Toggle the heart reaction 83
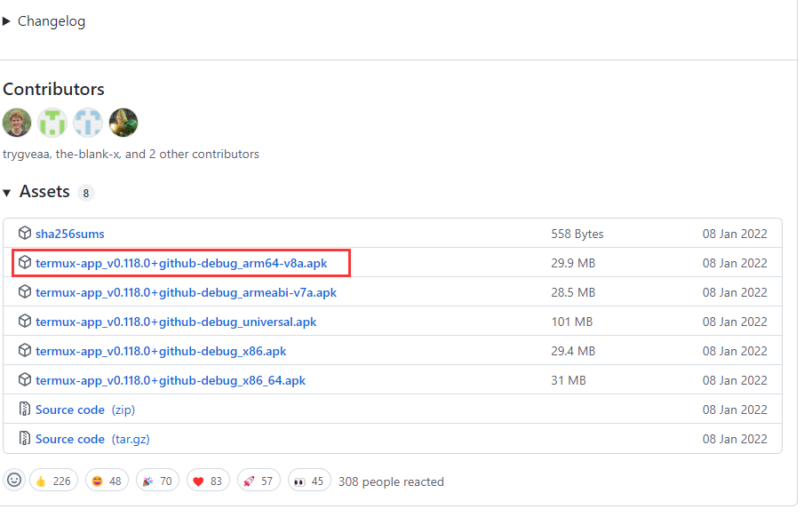The height and width of the screenshot is (517, 812). [208, 481]
